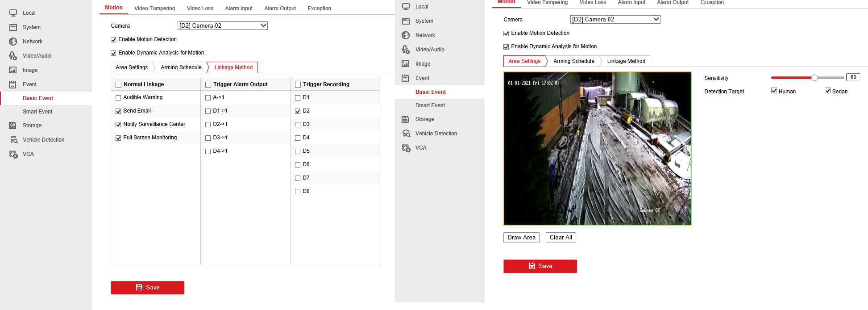Click the Image icon in the second sidebar
The height and width of the screenshot is (310, 868).
406,64
